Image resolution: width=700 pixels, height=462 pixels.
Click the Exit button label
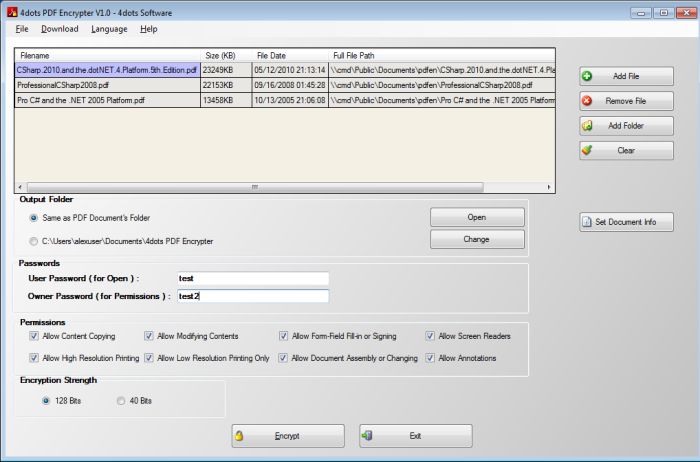tap(415, 436)
